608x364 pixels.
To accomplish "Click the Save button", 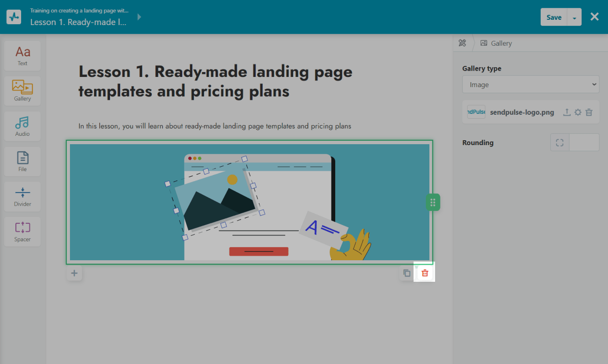I will (554, 18).
